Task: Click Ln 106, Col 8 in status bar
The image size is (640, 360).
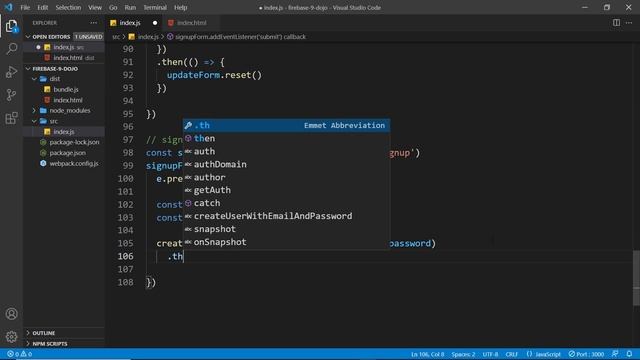Action: [427, 354]
